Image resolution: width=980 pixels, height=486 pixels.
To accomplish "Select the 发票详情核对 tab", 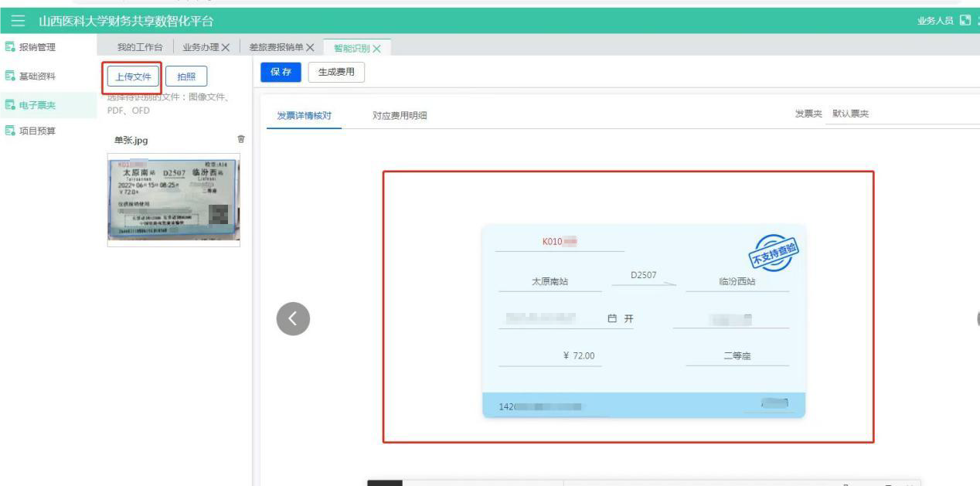I will point(304,116).
